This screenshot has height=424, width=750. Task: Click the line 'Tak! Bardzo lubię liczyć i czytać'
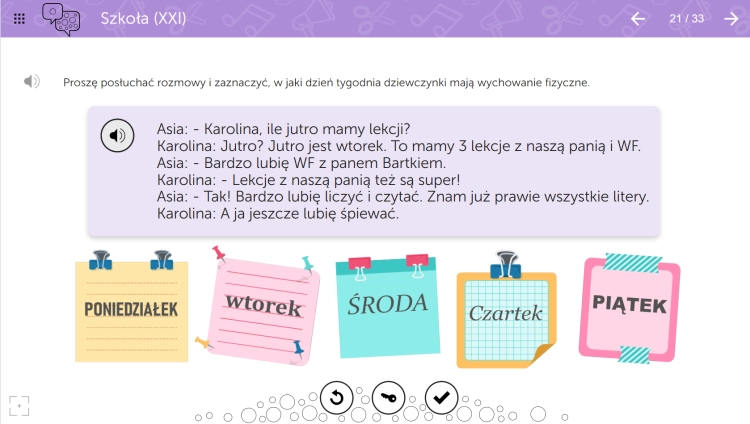[403, 197]
